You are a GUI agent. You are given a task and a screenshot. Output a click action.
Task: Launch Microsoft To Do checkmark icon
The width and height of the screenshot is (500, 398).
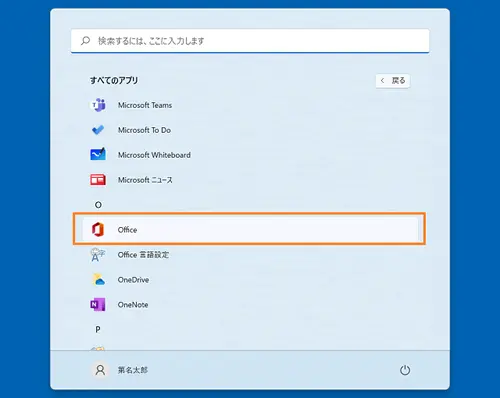[x=98, y=130]
